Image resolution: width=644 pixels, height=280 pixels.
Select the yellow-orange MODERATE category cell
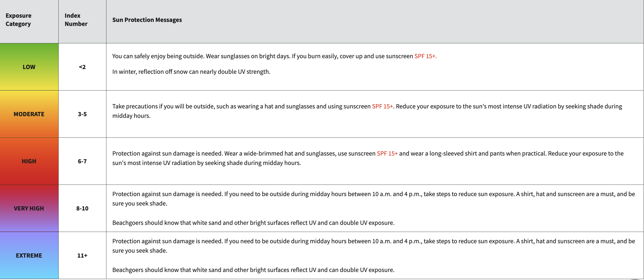click(29, 114)
